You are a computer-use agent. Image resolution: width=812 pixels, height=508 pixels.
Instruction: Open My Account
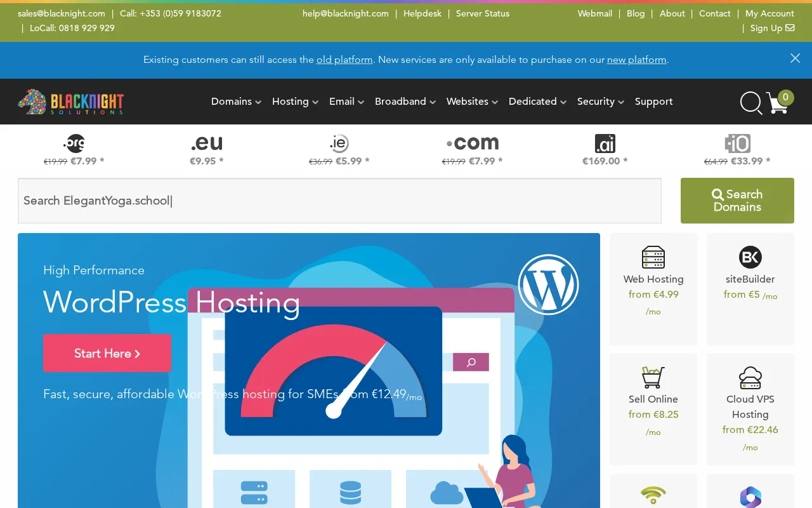(769, 13)
